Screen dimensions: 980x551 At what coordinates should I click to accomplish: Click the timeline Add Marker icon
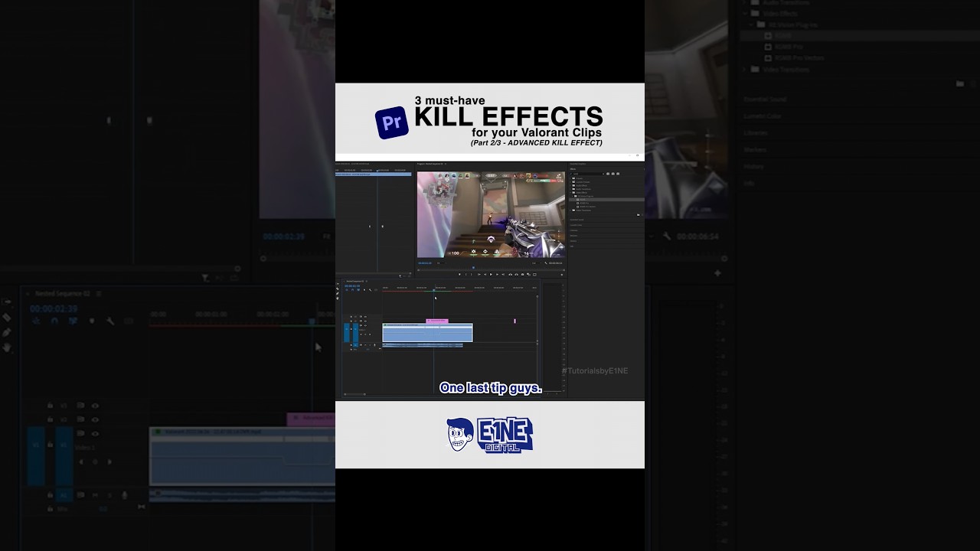click(x=364, y=290)
